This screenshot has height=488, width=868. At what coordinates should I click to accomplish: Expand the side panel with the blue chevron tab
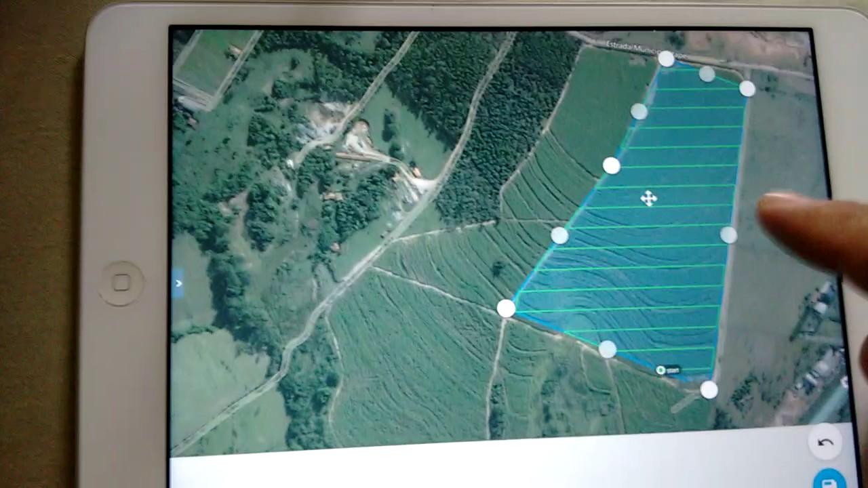click(x=178, y=283)
